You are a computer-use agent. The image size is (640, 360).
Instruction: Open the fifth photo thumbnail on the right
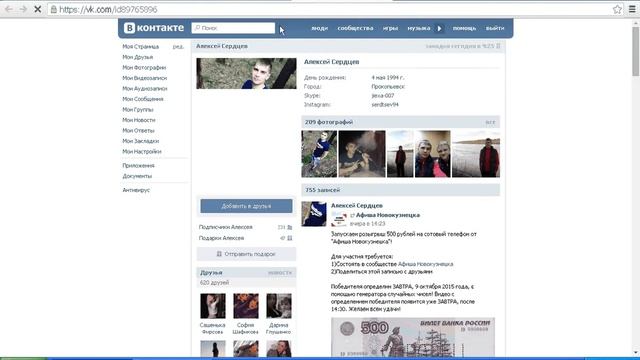476,154
